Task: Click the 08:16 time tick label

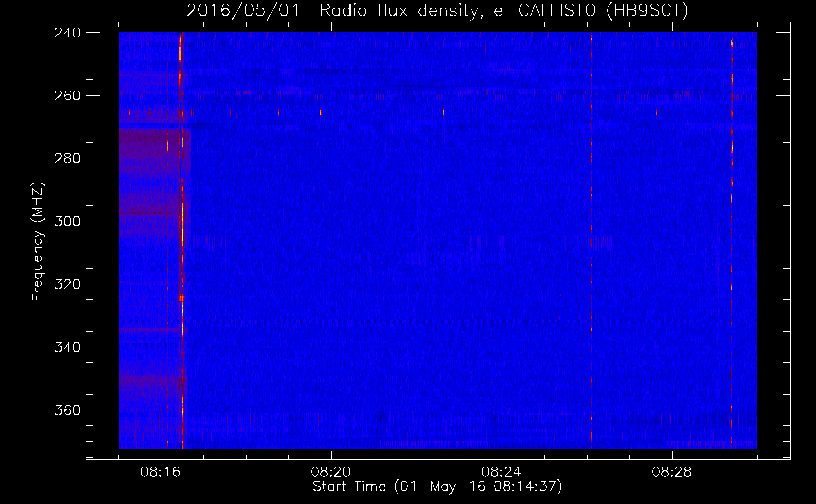Action: (x=160, y=472)
